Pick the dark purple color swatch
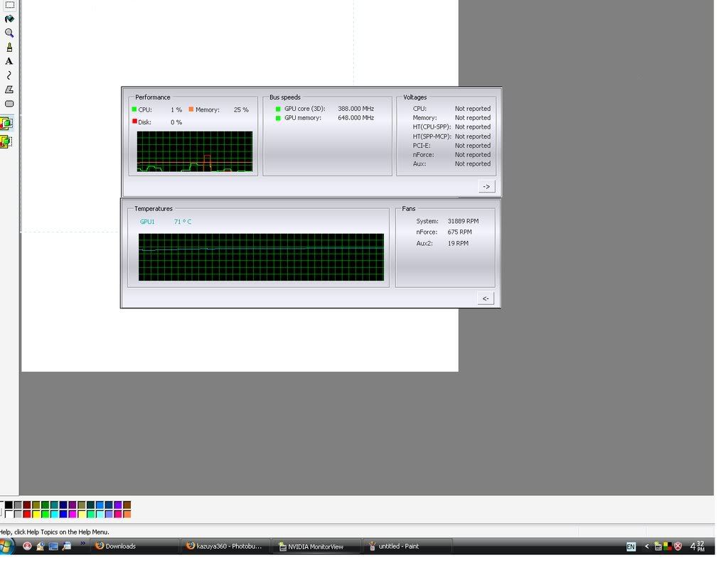Screen dimensions: 728x582 (x=73, y=505)
